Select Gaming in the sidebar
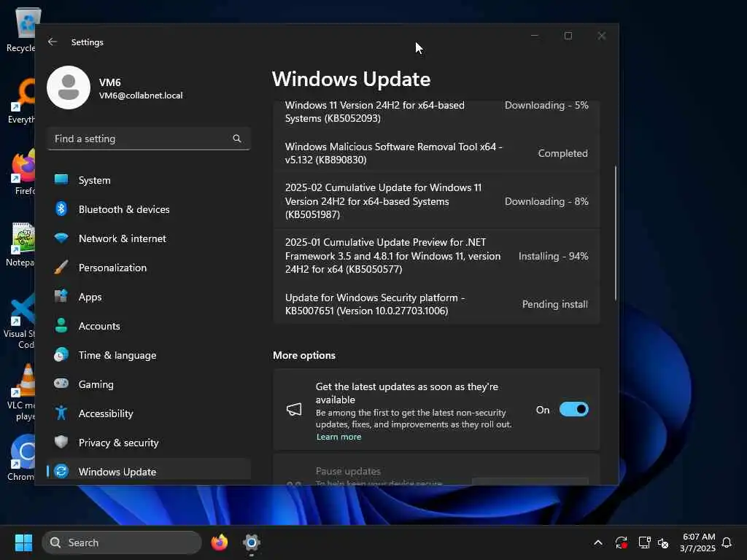Screen dimensions: 747x560 tap(149, 384)
